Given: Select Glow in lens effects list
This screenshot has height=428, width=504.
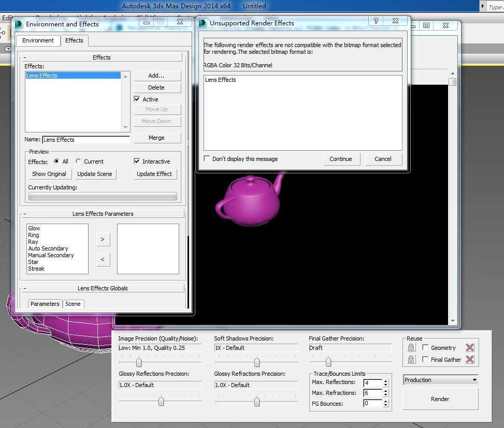Looking at the screenshot, I should tap(34, 228).
